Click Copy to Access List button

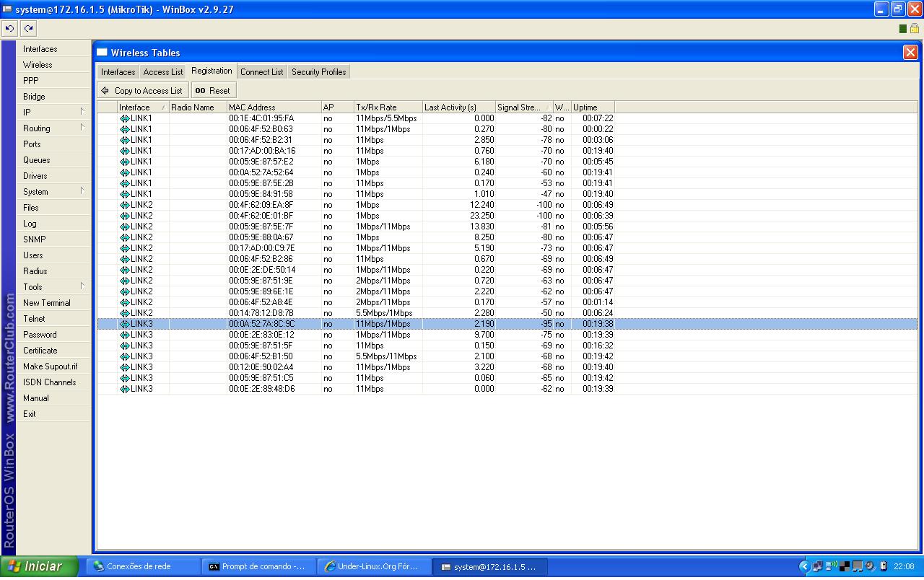[x=143, y=91]
